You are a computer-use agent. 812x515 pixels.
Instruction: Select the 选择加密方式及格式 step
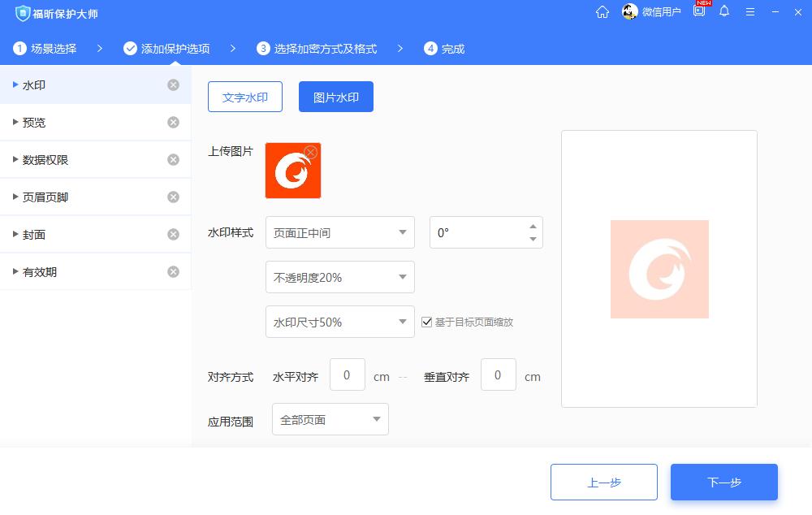coord(321,49)
